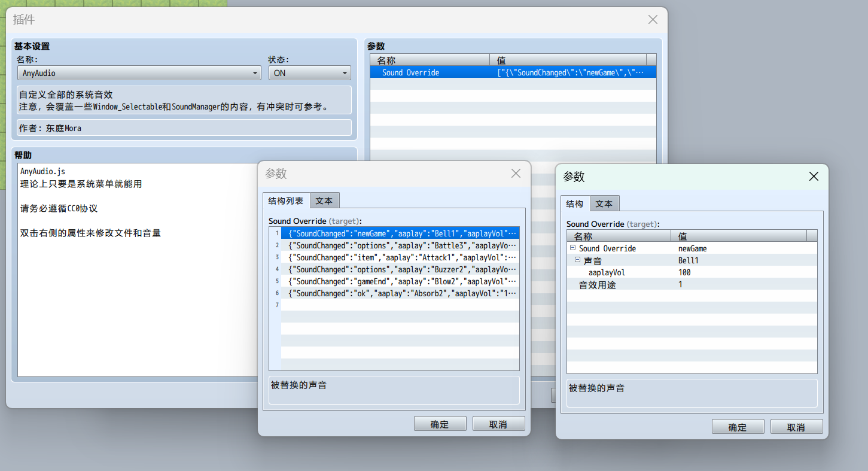Collapse the 声音 tree node
Viewport: 868px width, 471px height.
[577, 260]
